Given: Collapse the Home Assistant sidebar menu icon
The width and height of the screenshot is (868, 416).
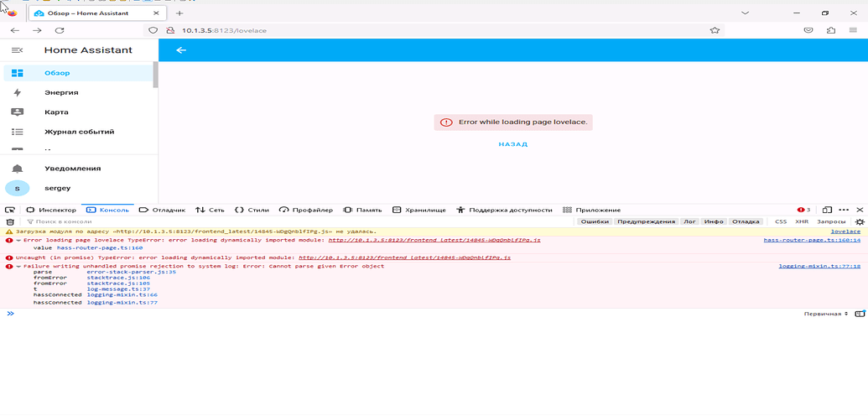Looking at the screenshot, I should (17, 50).
